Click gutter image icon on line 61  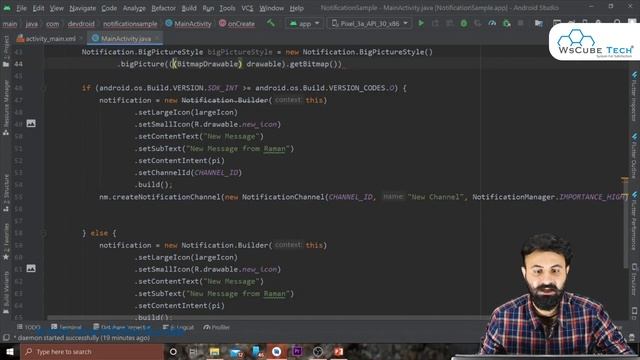pos(31,268)
